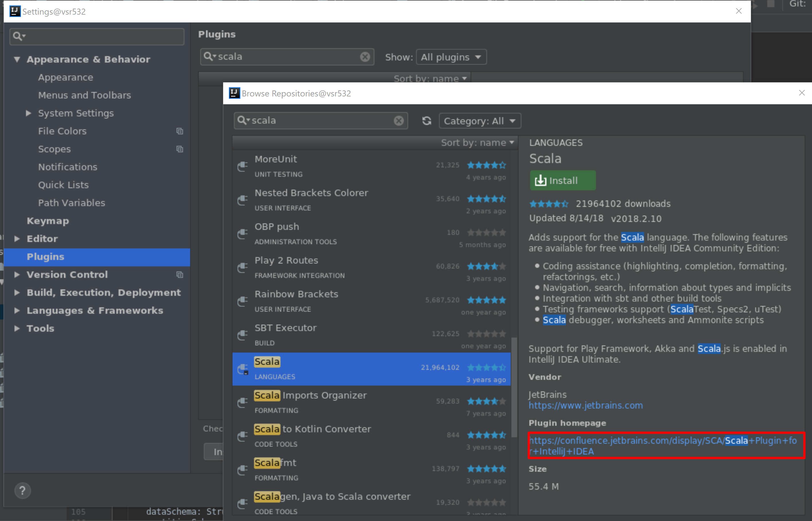Clear the scala search in Browse Repositories
The image size is (812, 521).
(x=399, y=121)
